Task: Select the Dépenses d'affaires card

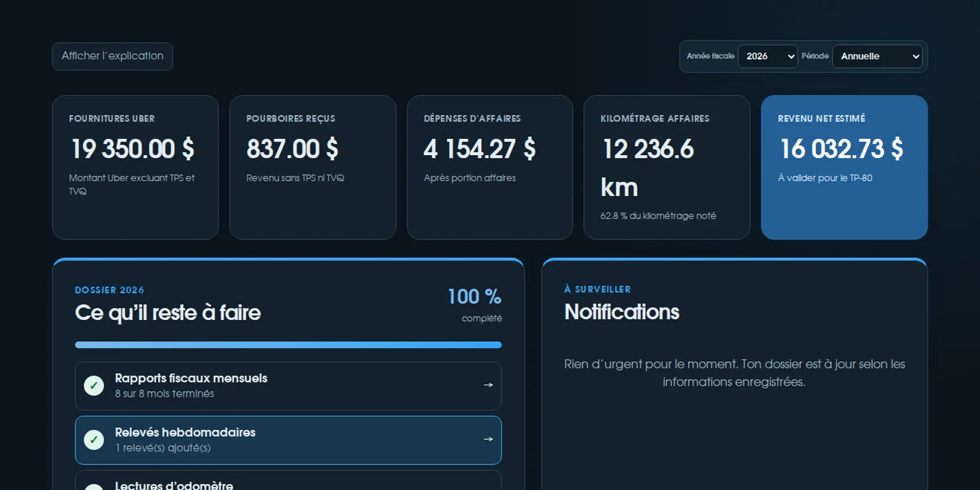Action: click(x=490, y=167)
